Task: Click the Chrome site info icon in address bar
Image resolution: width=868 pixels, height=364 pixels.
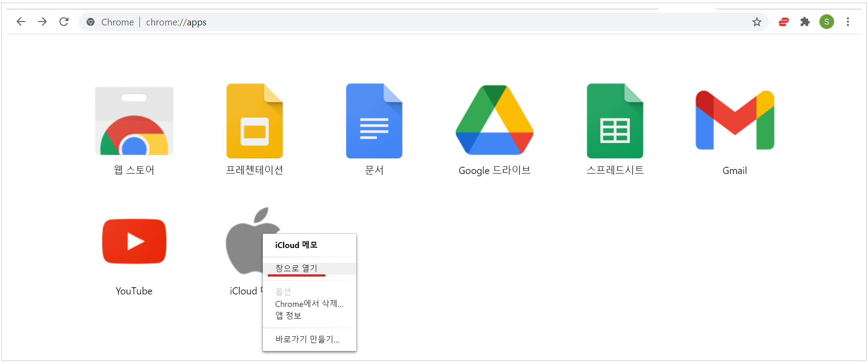Action: (x=91, y=22)
